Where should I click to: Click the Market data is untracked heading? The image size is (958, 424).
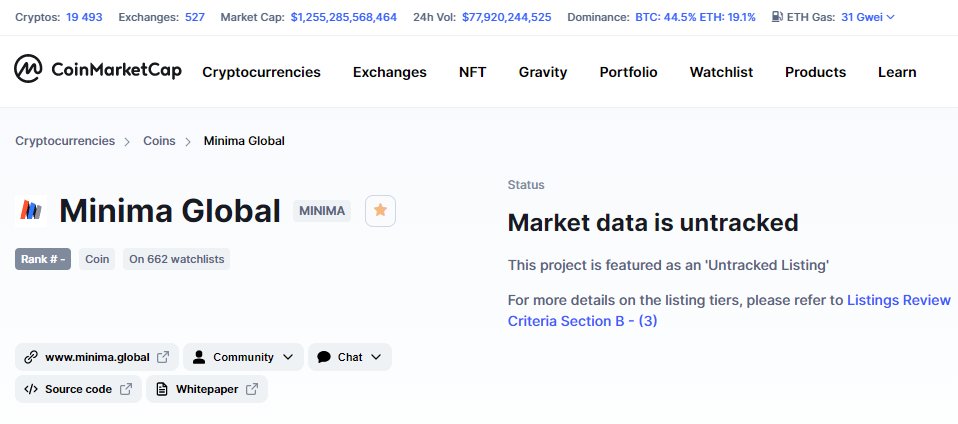pyautogui.click(x=653, y=222)
